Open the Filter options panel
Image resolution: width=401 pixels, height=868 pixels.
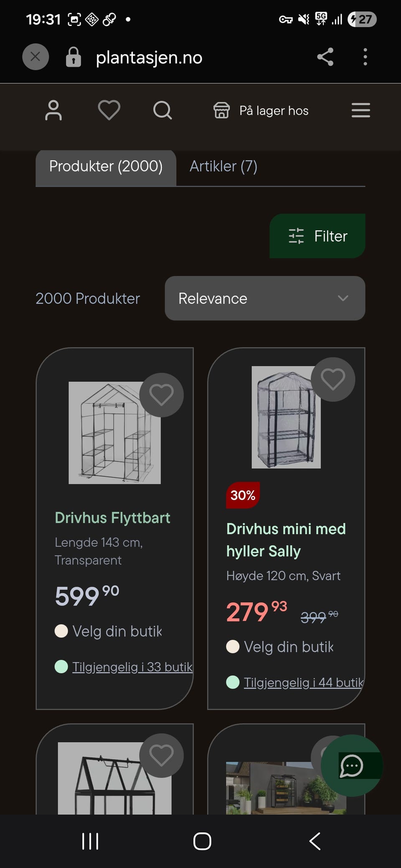point(317,236)
